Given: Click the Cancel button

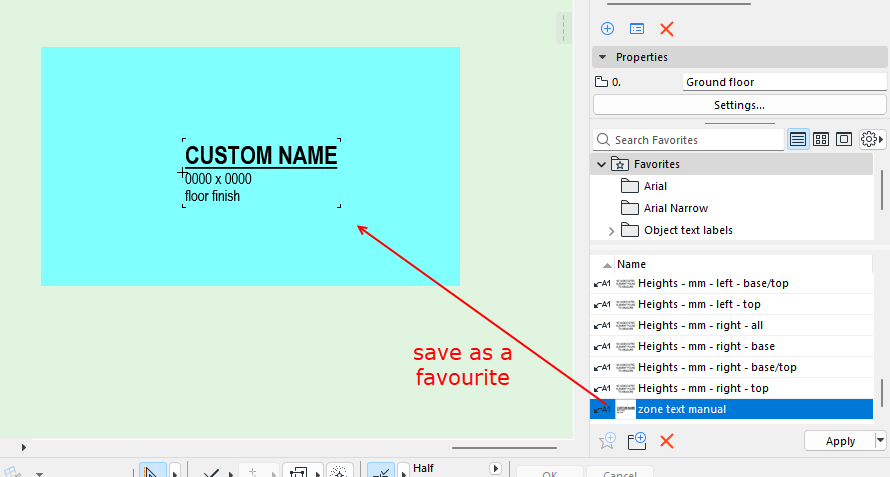Looking at the screenshot, I should (620, 473).
